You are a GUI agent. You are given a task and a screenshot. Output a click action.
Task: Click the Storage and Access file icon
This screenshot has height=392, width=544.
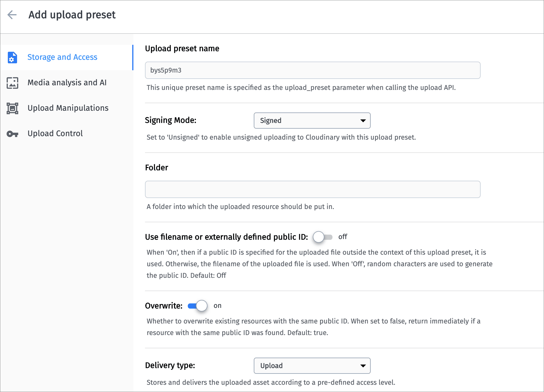pyautogui.click(x=12, y=57)
